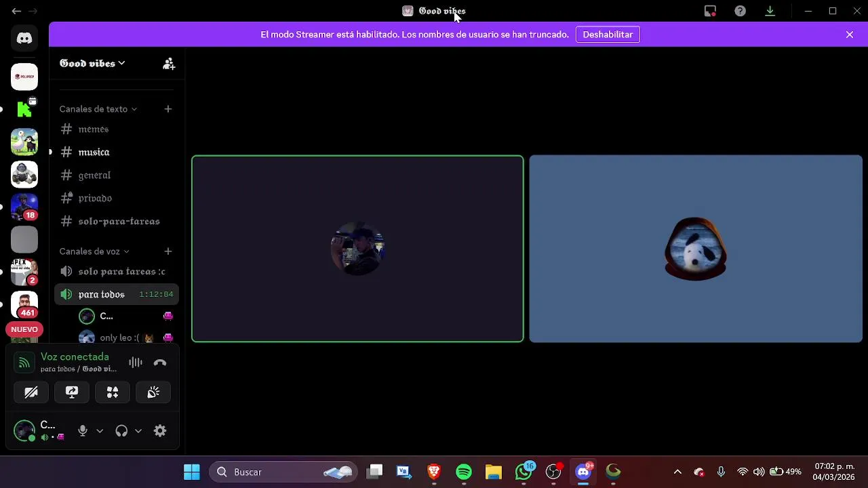Mute the microphone
Image resolution: width=868 pixels, height=488 pixels.
(83, 430)
